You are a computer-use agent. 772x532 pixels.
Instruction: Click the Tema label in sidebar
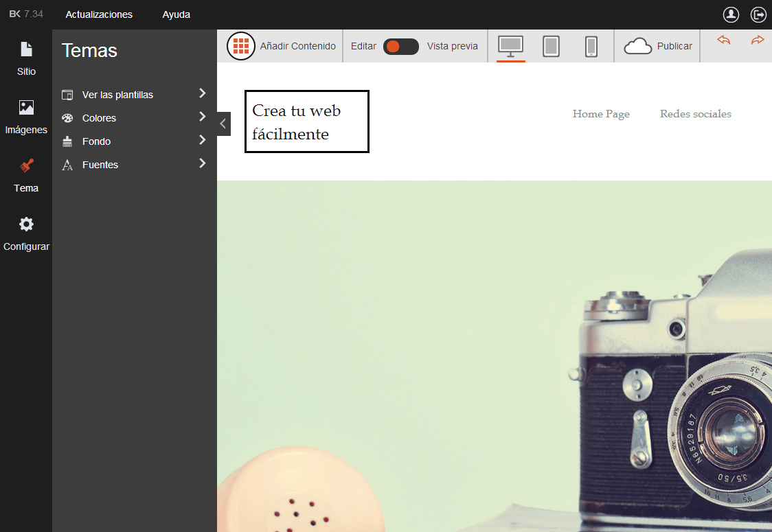[x=26, y=188]
